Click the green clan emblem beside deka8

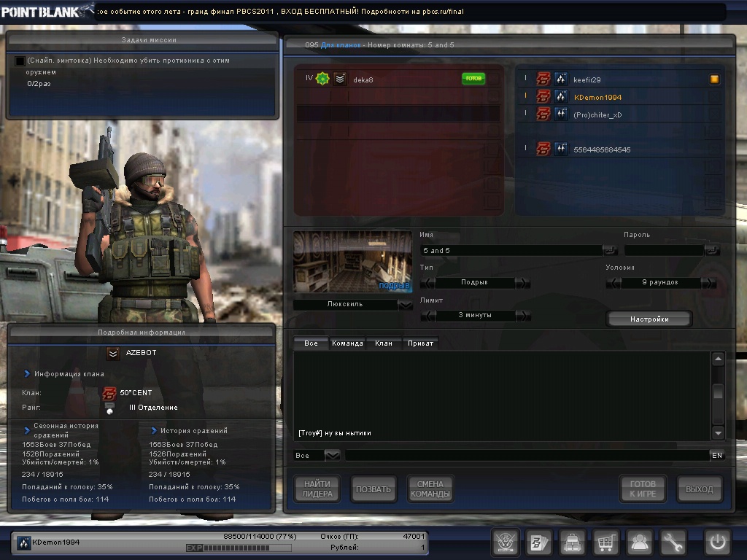tap(322, 79)
